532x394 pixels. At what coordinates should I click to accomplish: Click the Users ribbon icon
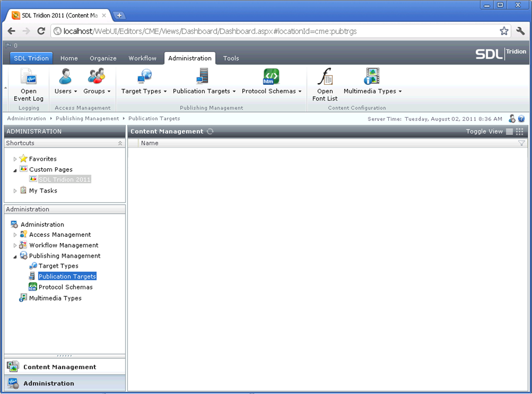[x=65, y=77]
